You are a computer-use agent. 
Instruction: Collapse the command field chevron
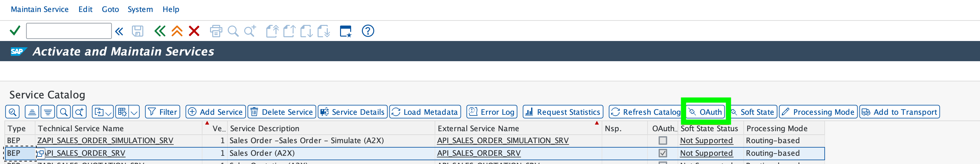coord(119,31)
